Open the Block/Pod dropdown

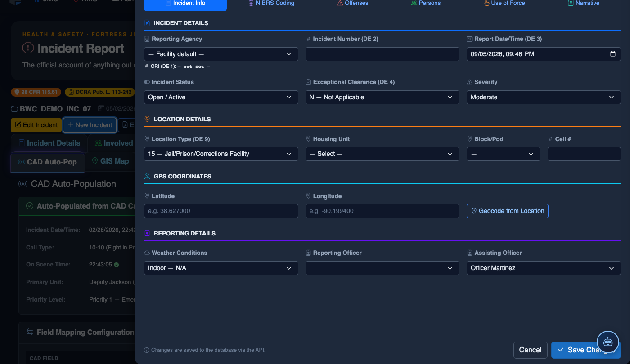click(x=504, y=154)
